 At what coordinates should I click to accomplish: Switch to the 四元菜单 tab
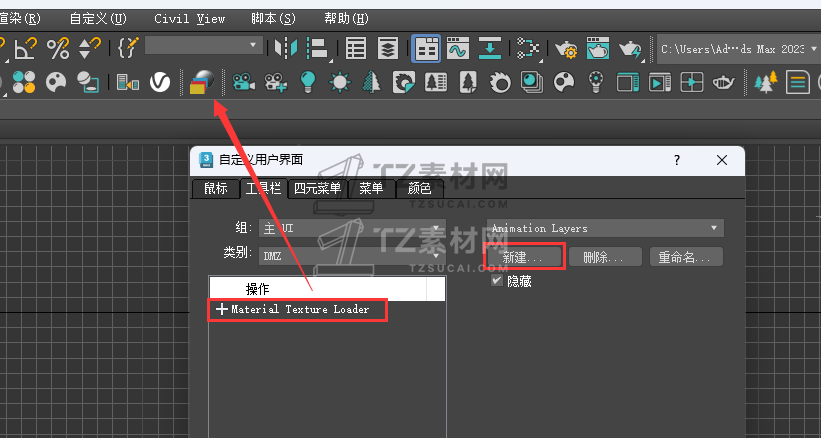pos(318,189)
